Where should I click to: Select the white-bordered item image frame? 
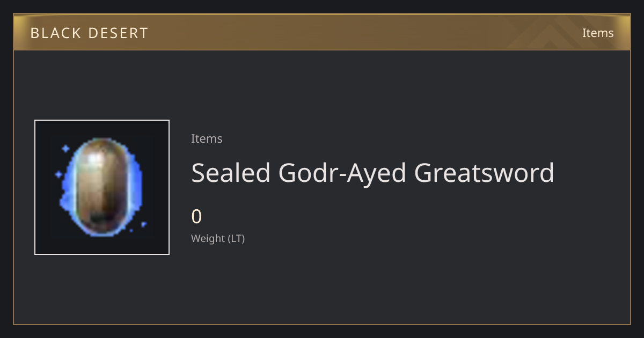click(x=102, y=187)
